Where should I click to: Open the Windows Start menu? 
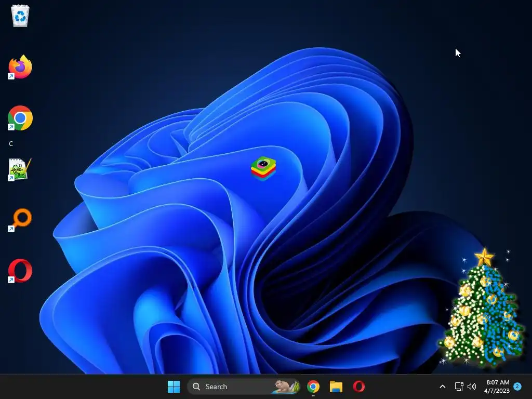tap(174, 387)
